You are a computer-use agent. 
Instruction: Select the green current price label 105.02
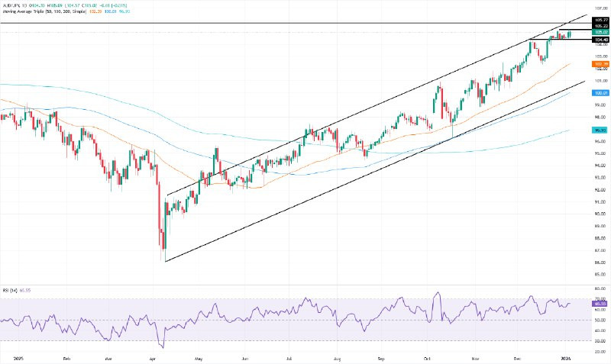600,32
